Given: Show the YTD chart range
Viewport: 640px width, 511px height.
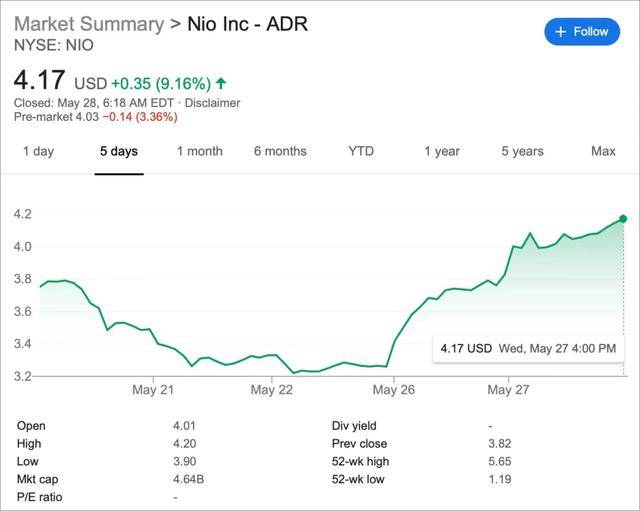Looking at the screenshot, I should (x=361, y=151).
